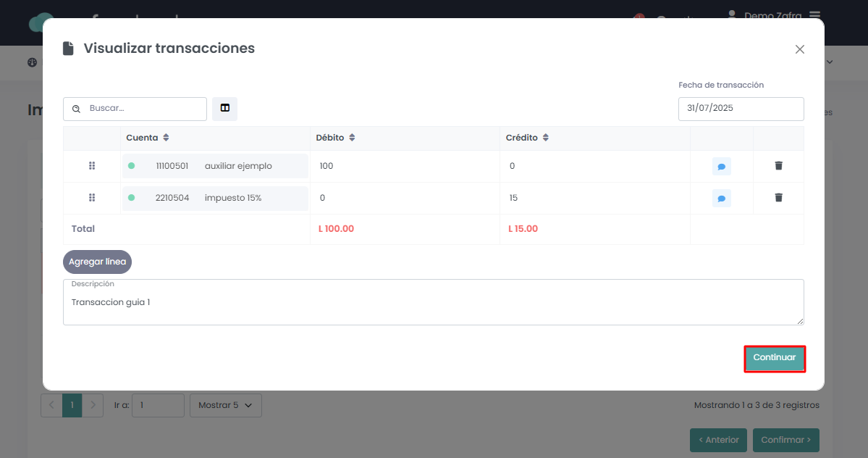
Task: Click the Continuar button
Action: pyautogui.click(x=775, y=358)
